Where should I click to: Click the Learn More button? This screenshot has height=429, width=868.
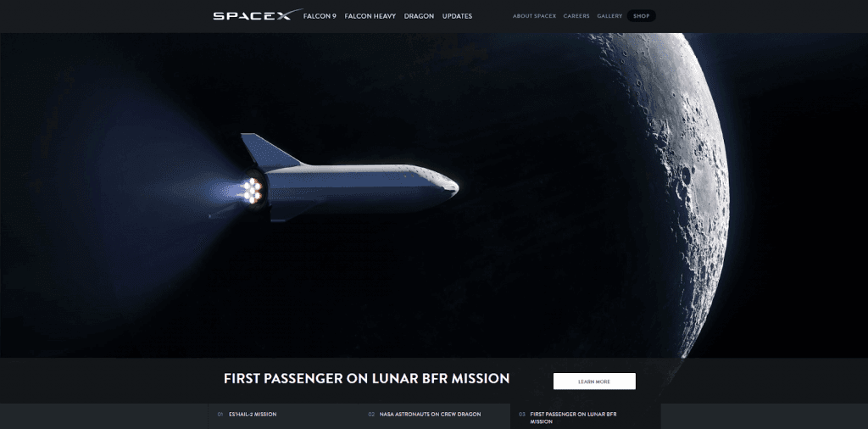click(594, 382)
